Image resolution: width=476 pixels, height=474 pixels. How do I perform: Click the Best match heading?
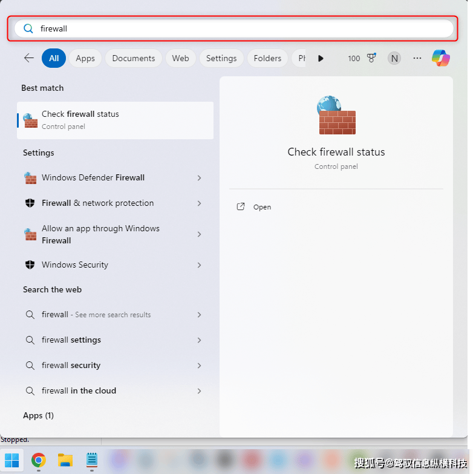pyautogui.click(x=42, y=88)
